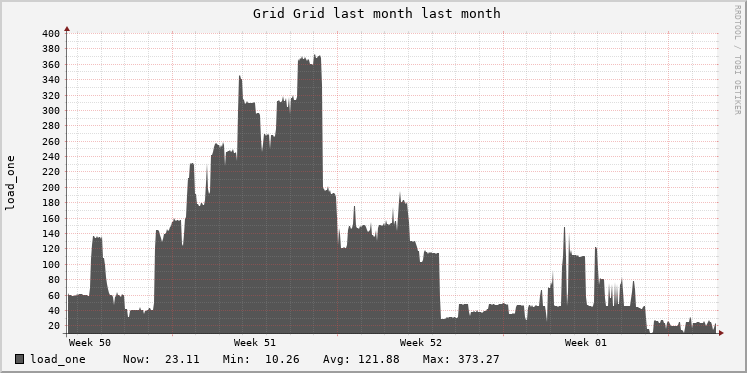Click the 'Week 50' x-axis label

(x=90, y=343)
